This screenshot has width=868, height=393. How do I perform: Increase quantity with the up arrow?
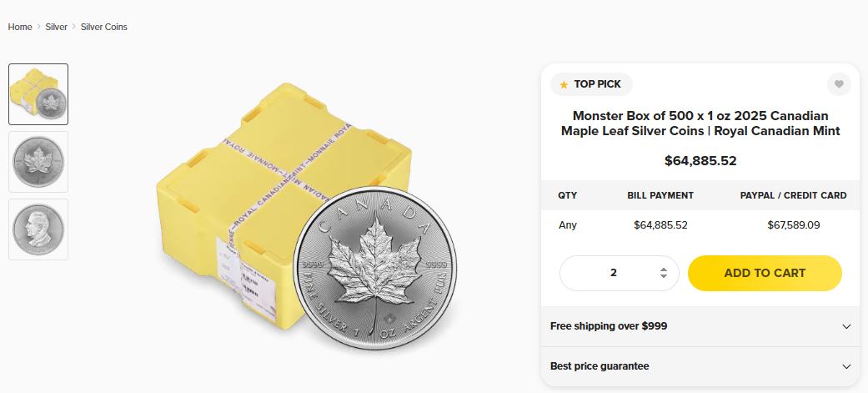[x=663, y=269]
